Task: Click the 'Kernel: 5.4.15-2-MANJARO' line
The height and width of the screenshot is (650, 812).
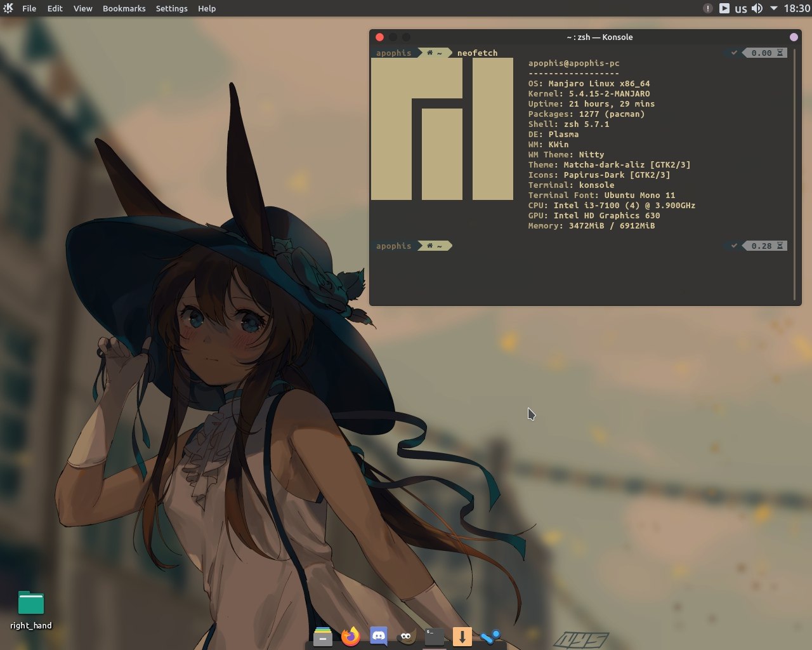Action: [x=589, y=94]
